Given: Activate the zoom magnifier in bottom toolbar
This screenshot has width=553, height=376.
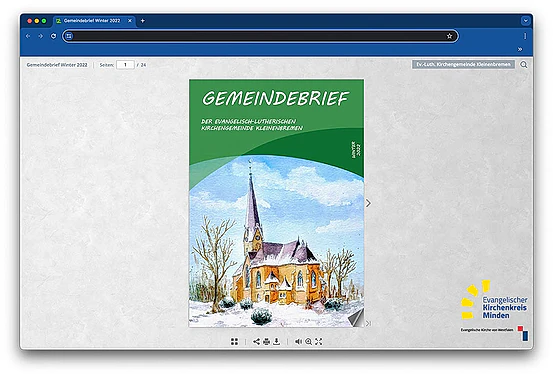Looking at the screenshot, I should coord(309,341).
